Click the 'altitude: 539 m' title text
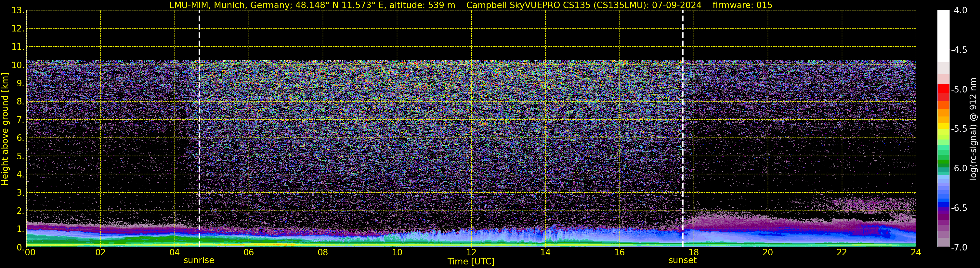This screenshot has width=980, height=268. [x=422, y=5]
